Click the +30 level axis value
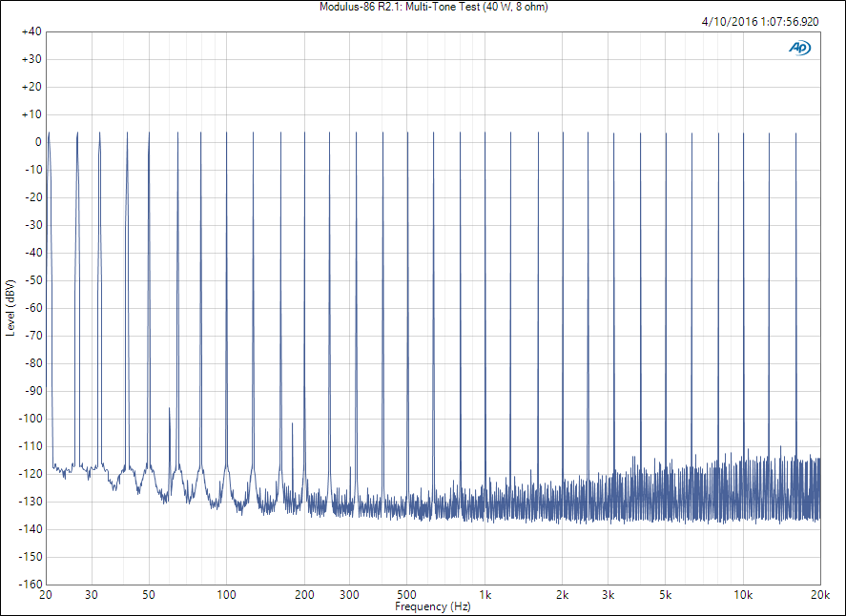The height and width of the screenshot is (616, 846). pyautogui.click(x=31, y=59)
